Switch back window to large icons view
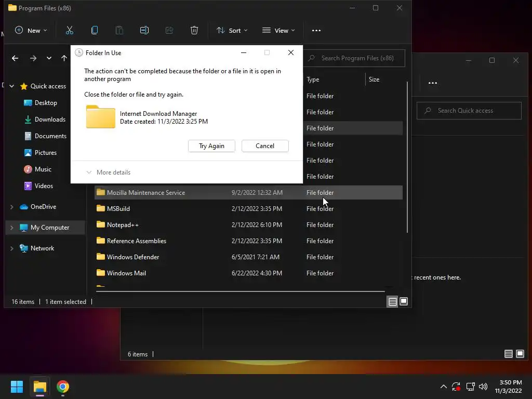 pos(520,354)
